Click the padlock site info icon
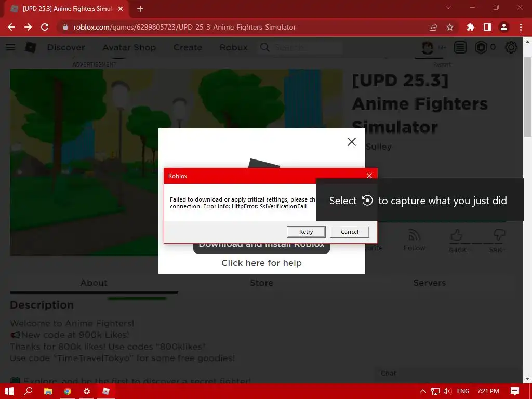Image resolution: width=532 pixels, height=399 pixels. (x=65, y=27)
